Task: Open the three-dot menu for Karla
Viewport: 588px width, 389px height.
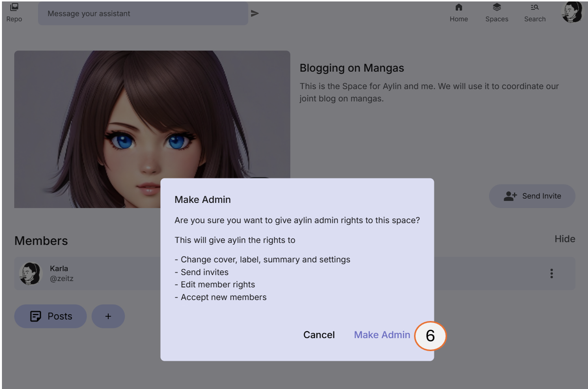Action: (x=552, y=273)
